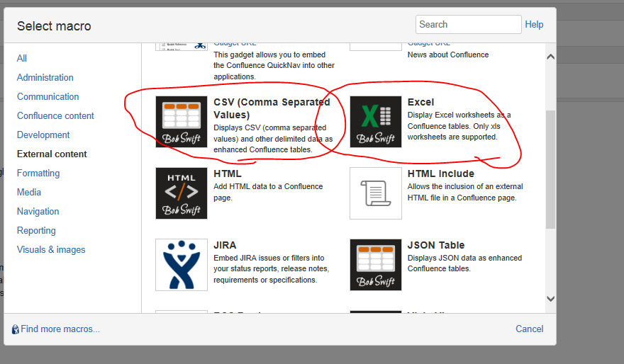This screenshot has width=624, height=364.
Task: Click the scroll down arrow of macro list
Action: click(551, 299)
